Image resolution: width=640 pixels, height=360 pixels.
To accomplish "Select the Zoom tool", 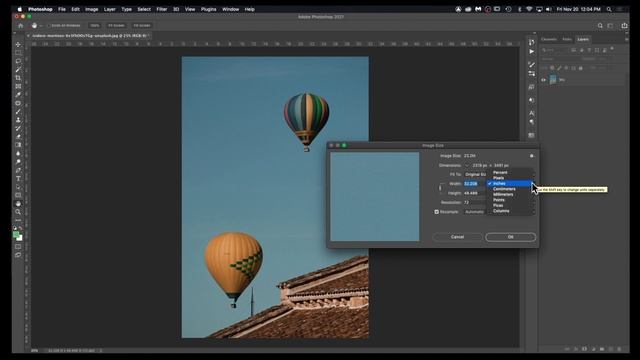I will point(18,212).
